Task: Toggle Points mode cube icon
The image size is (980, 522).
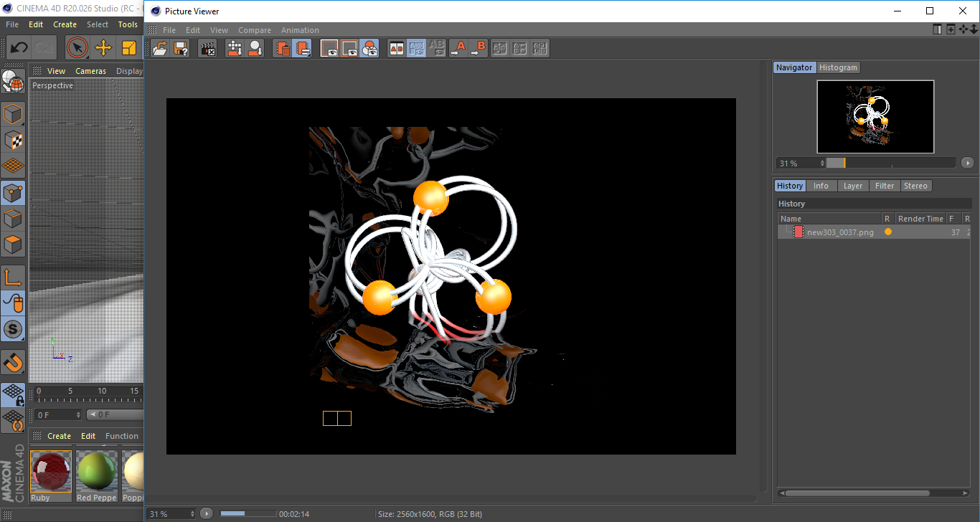Action: pos(13,193)
